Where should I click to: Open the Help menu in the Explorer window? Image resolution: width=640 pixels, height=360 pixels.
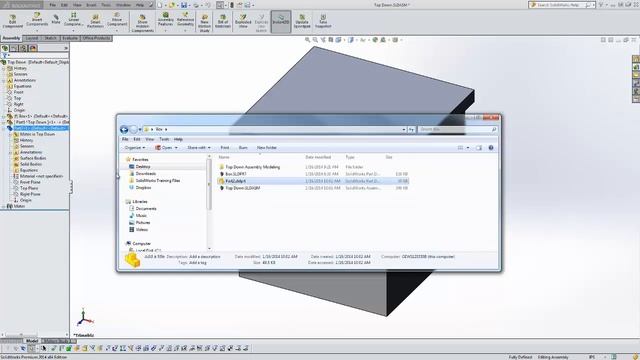[x=178, y=139]
